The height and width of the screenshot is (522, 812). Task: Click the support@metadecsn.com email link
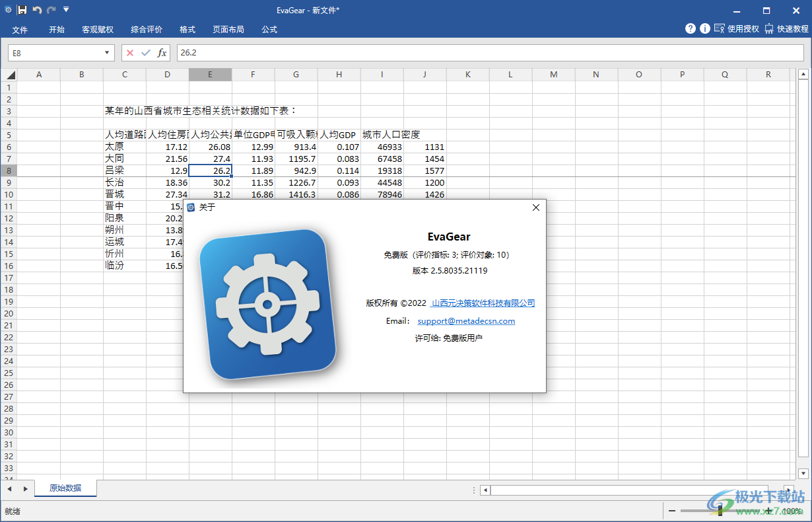click(x=466, y=321)
